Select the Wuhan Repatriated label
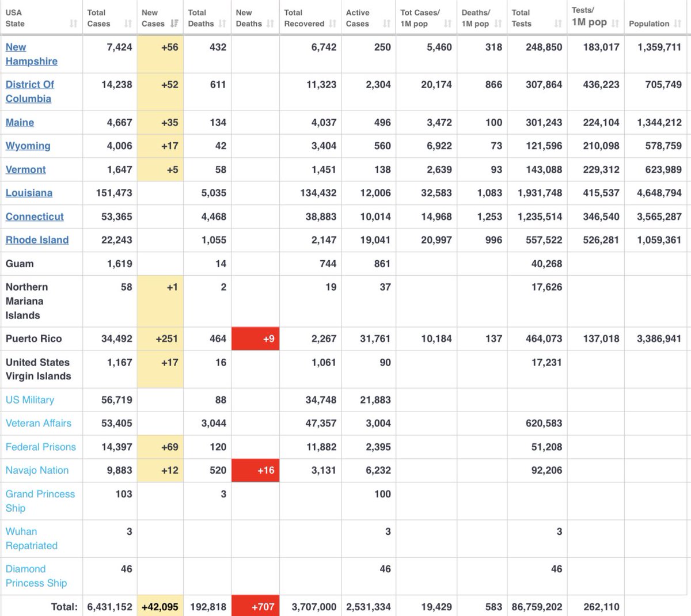Screen dimensions: 691x616 31,538
